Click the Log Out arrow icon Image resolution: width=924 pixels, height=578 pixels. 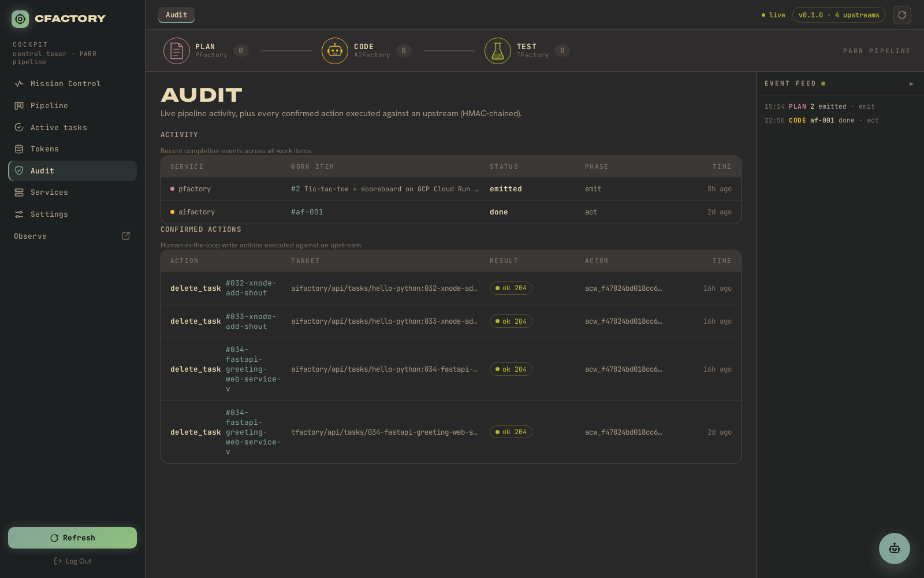58,561
